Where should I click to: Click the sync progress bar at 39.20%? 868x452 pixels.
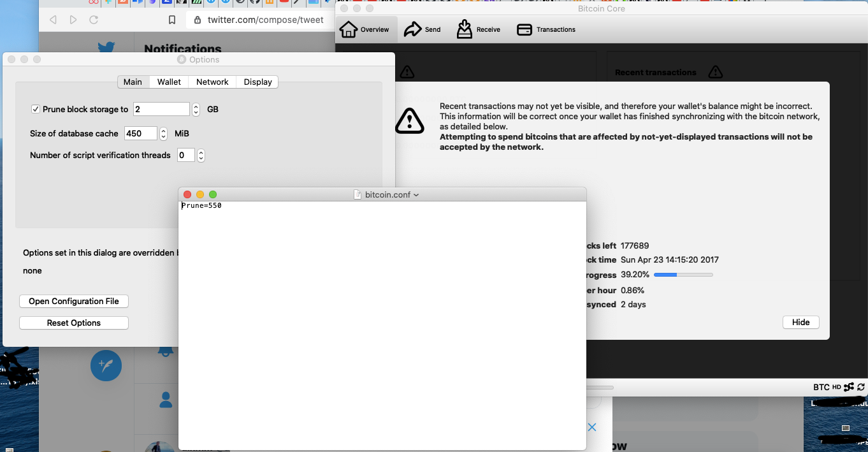point(683,275)
